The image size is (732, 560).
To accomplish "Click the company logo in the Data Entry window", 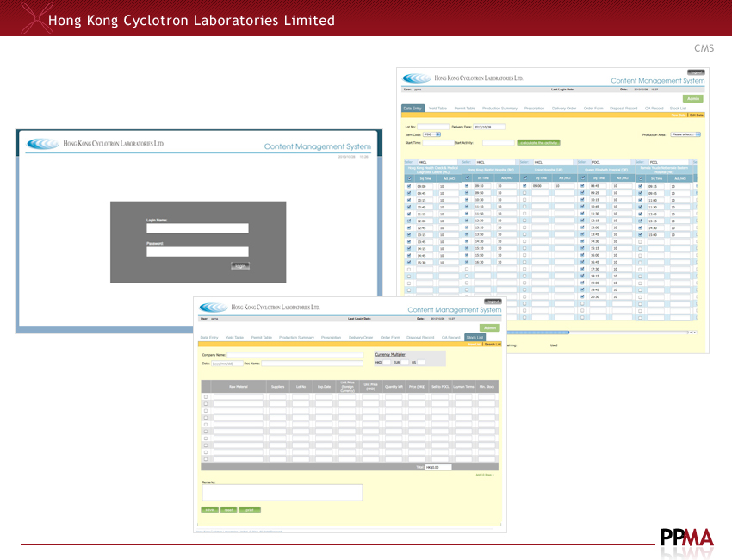I will click(417, 78).
